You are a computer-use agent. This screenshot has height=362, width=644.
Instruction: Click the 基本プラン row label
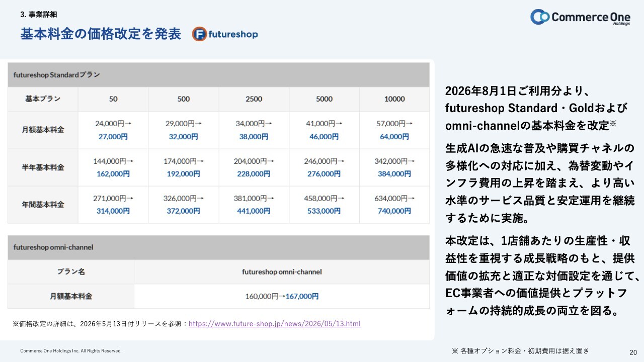[43, 99]
